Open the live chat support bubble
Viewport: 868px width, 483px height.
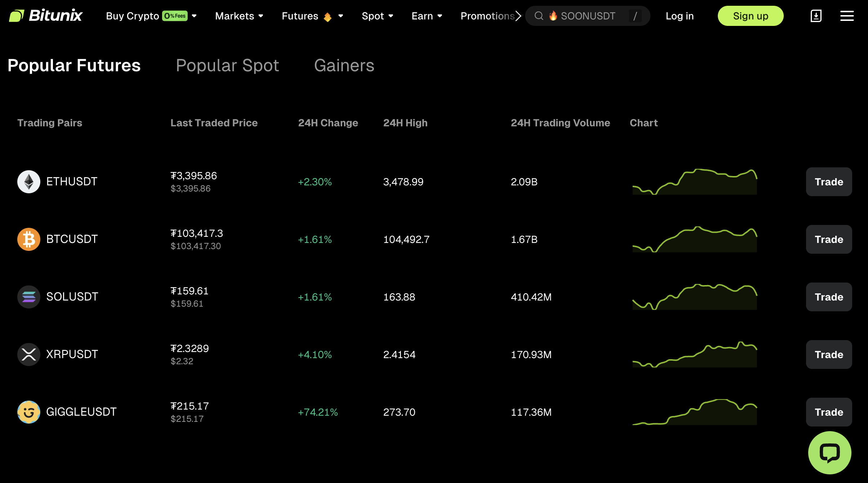829,452
